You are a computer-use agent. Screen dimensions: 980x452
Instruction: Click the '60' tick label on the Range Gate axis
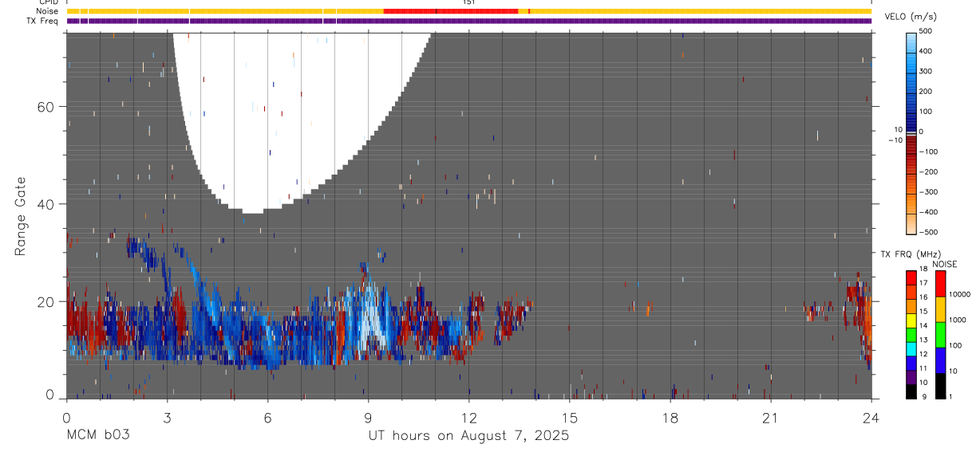pyautogui.click(x=48, y=107)
